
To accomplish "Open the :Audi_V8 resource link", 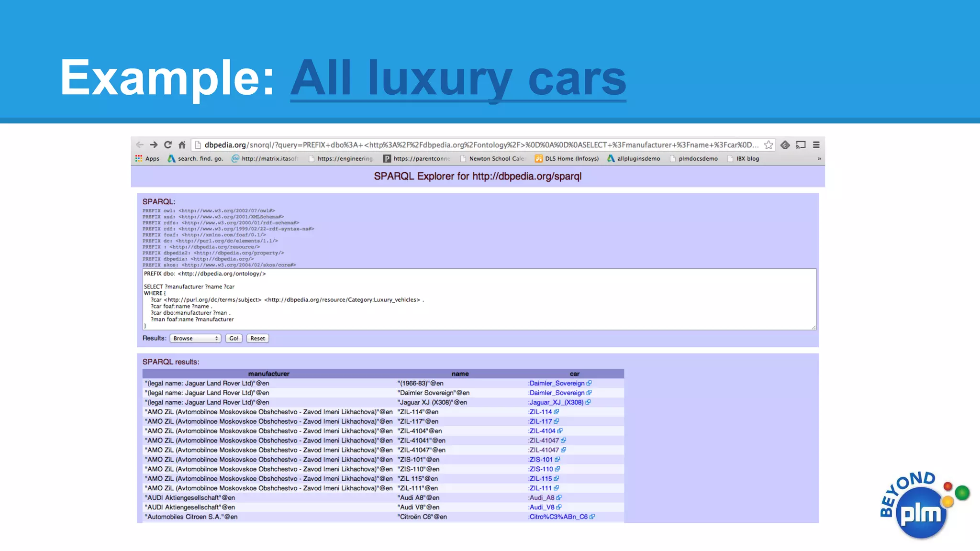I will coord(541,507).
